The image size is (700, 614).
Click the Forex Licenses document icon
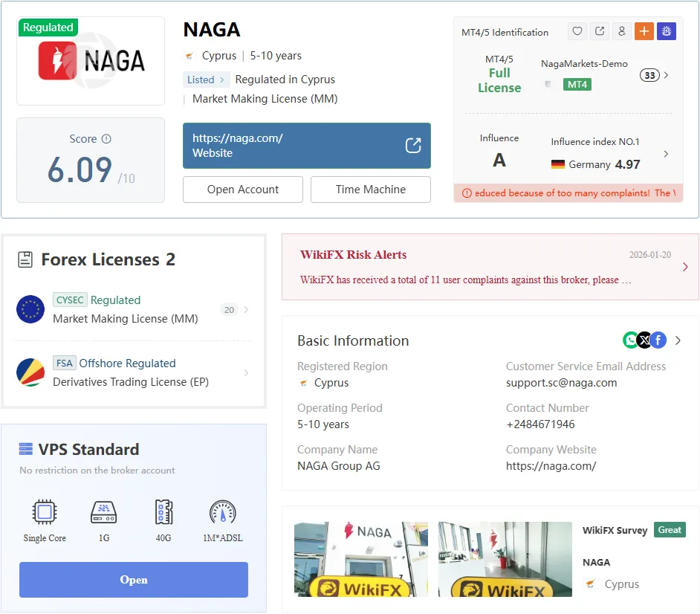click(x=25, y=259)
